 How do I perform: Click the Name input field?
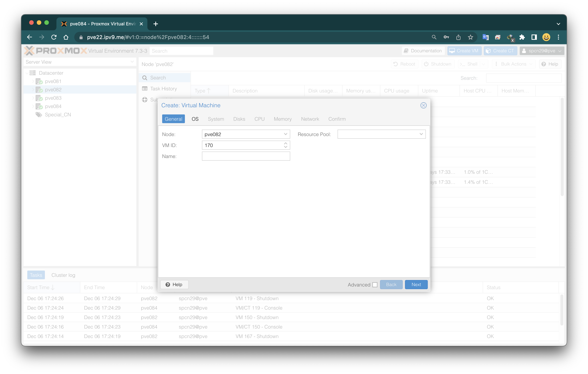coord(246,156)
